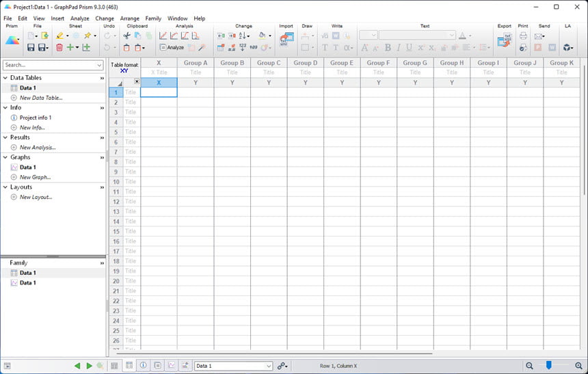The width and height of the screenshot is (588, 374).
Task: Click the Group A column header
Action: [x=196, y=63]
